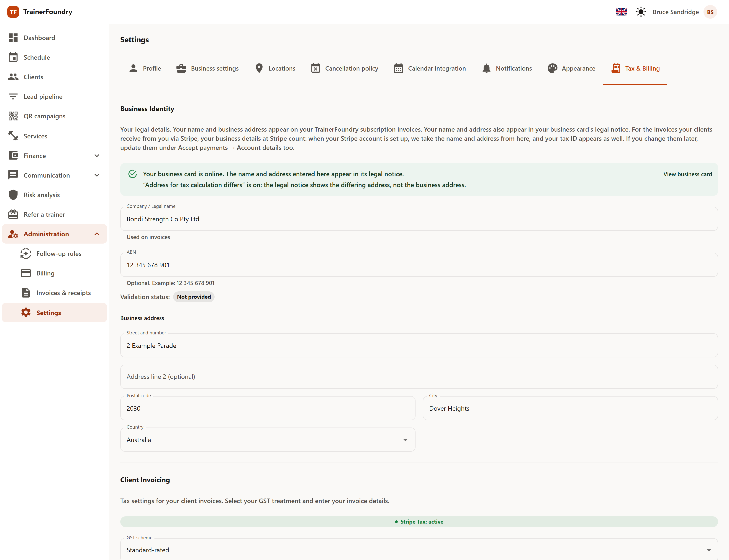The image size is (729, 560).
Task: Click the Risk analysis shield icon
Action: 13,195
